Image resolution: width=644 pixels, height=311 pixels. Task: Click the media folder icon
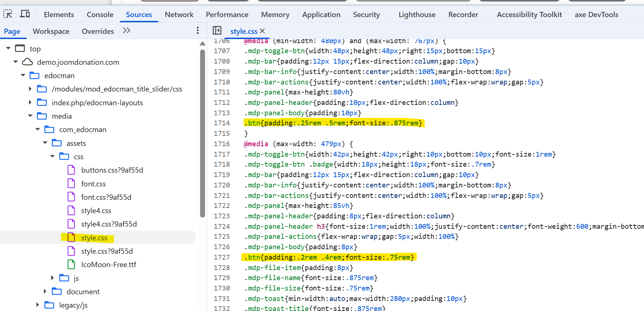(42, 116)
